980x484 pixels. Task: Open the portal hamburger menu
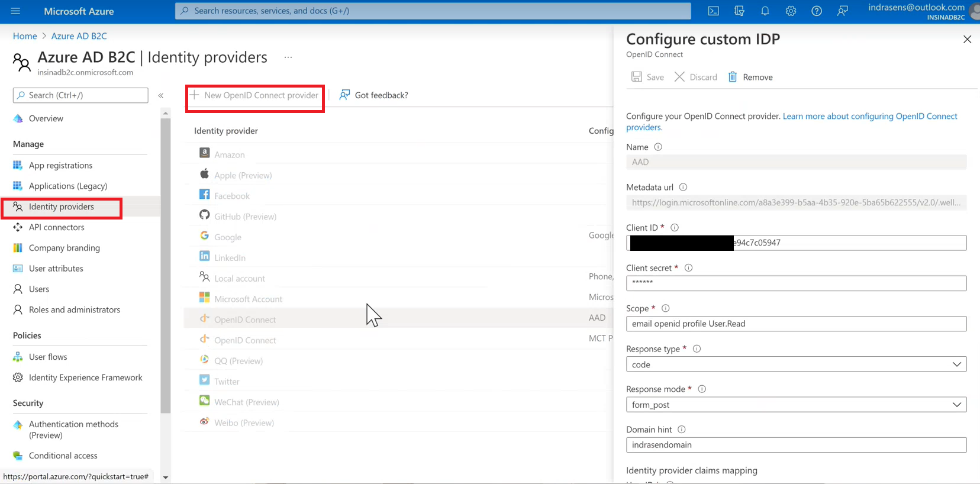pos(15,11)
